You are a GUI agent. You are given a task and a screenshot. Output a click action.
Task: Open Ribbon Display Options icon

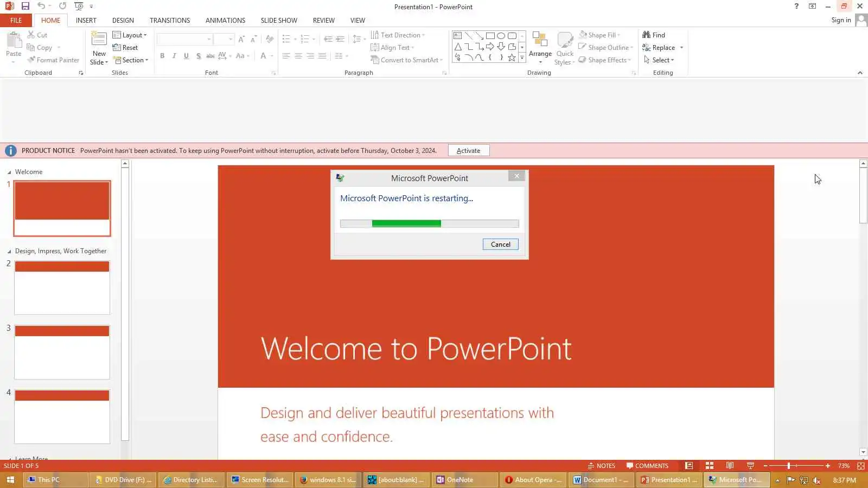click(x=812, y=6)
